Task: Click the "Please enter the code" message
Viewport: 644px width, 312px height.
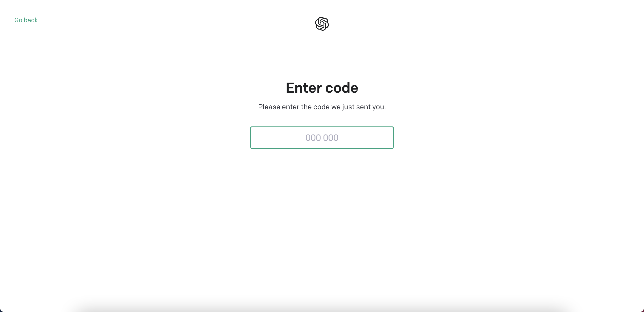Action: pos(322,107)
